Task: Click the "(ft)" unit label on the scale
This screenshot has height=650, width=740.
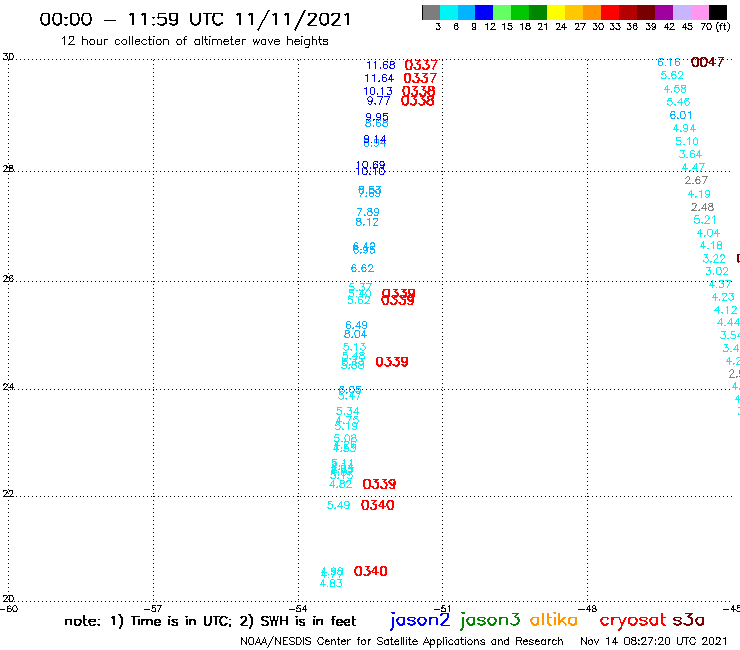Action: pos(723,26)
